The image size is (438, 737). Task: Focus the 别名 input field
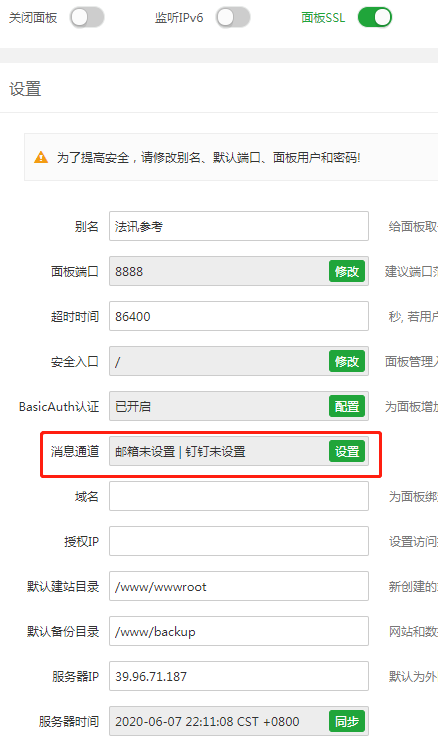239,226
